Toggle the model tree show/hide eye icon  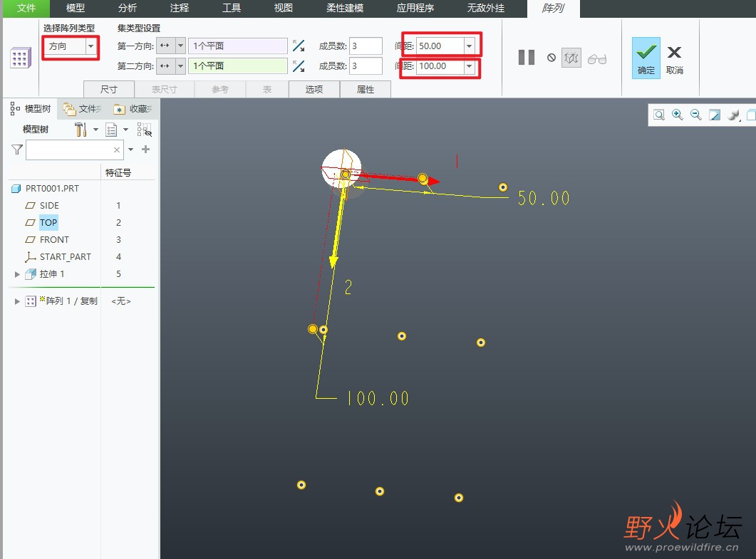tap(144, 129)
